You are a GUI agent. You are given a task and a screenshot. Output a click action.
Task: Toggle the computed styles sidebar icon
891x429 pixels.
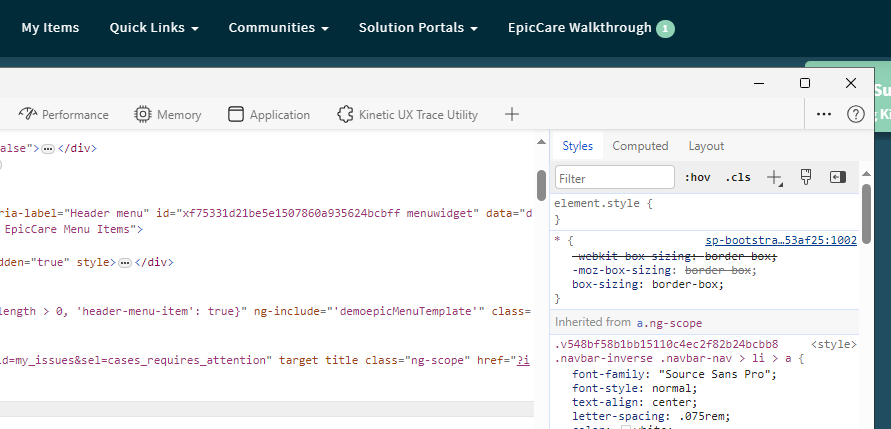[838, 177]
